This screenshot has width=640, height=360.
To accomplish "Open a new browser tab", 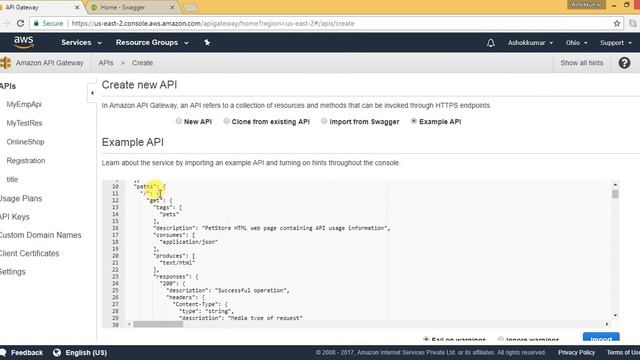I will coord(190,8).
